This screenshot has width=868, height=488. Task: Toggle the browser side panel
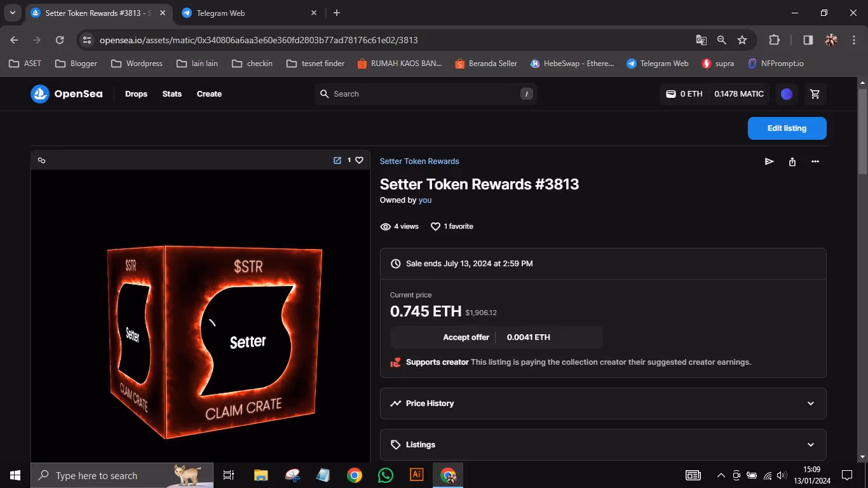[808, 40]
